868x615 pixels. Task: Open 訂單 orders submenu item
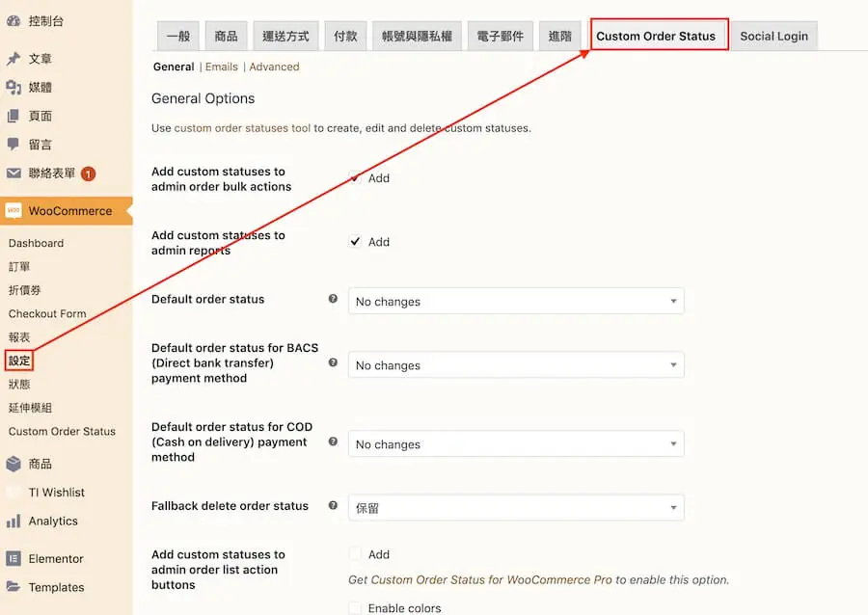(x=19, y=267)
